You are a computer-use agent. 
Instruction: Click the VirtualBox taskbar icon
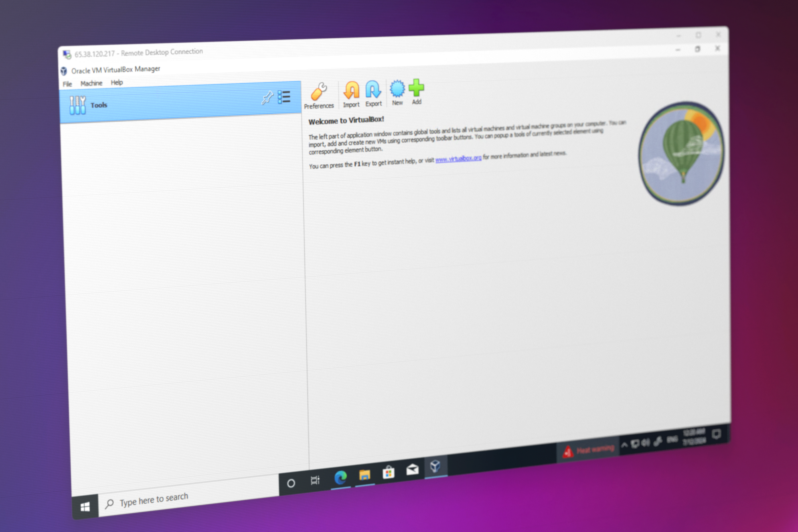pos(435,466)
